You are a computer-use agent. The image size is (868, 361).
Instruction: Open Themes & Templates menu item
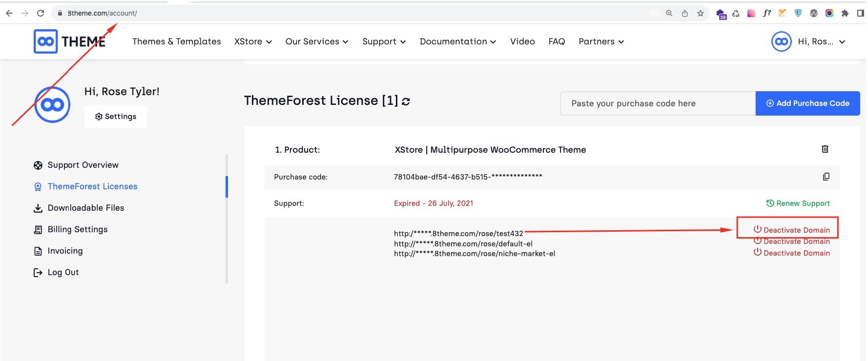[177, 41]
